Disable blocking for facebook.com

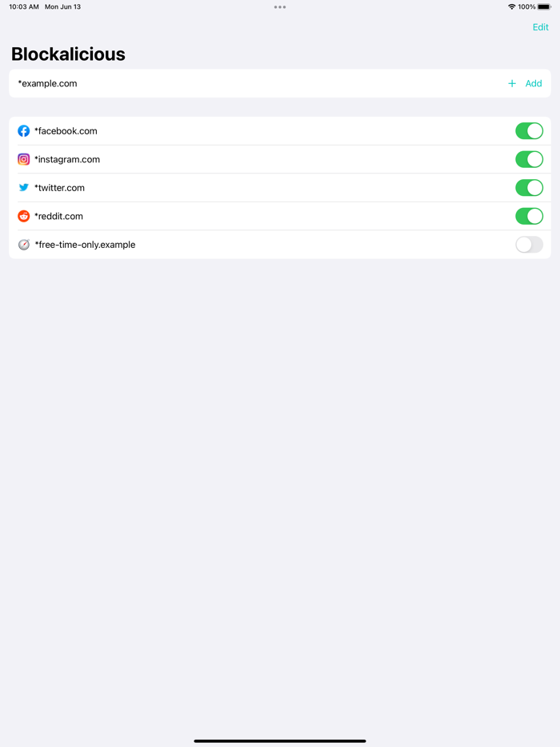coord(529,131)
